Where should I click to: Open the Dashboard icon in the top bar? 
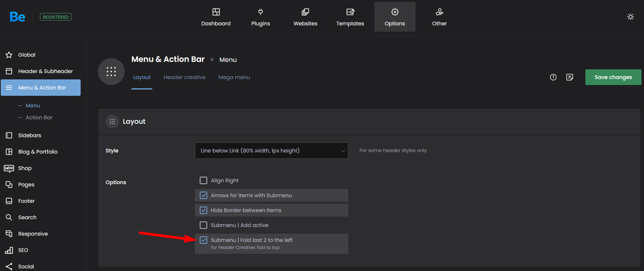pos(216,12)
